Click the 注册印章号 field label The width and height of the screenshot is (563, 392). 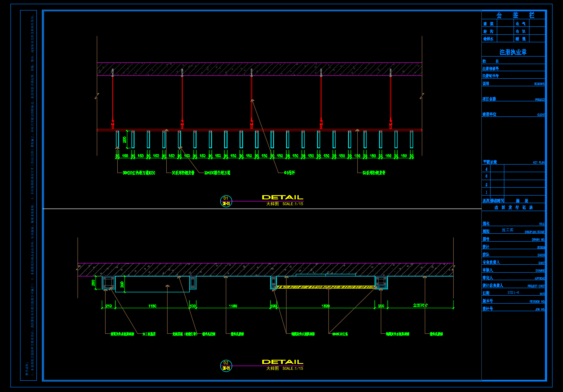coord(491,69)
